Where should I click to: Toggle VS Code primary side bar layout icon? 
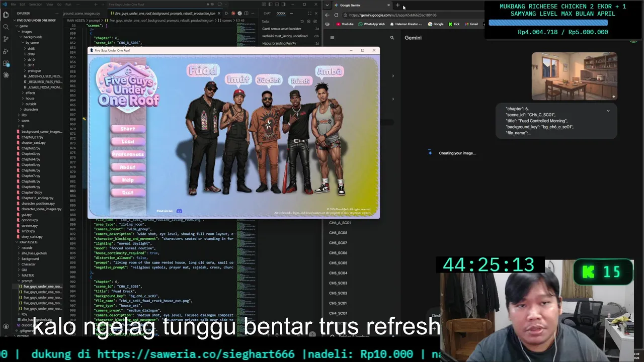coord(269,4)
